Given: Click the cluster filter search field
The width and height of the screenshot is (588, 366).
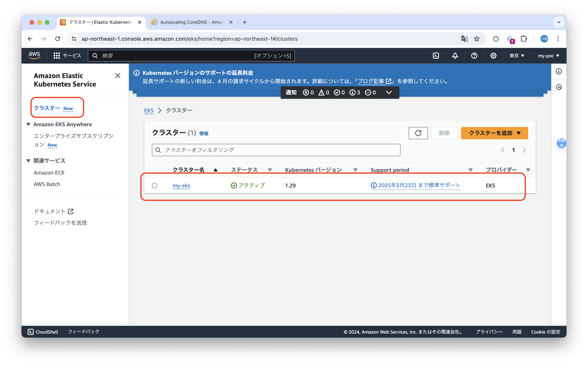Looking at the screenshot, I should coord(276,150).
